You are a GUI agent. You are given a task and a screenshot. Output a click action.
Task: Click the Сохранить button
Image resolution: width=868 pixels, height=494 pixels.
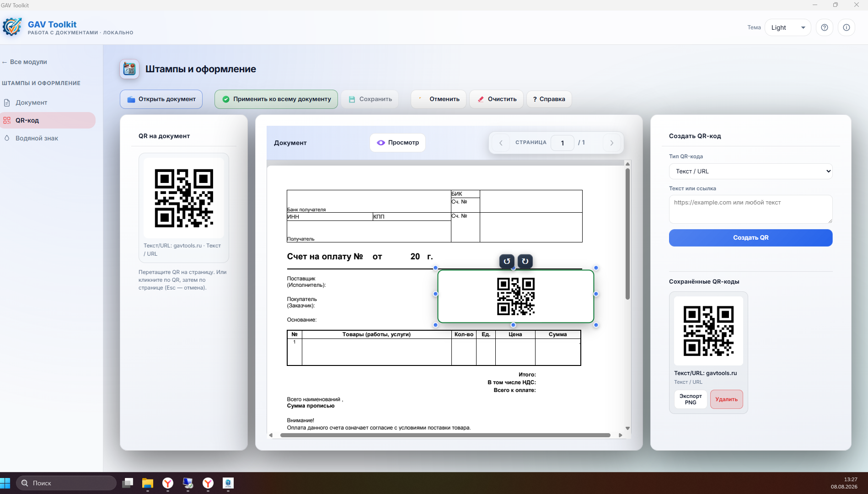370,99
